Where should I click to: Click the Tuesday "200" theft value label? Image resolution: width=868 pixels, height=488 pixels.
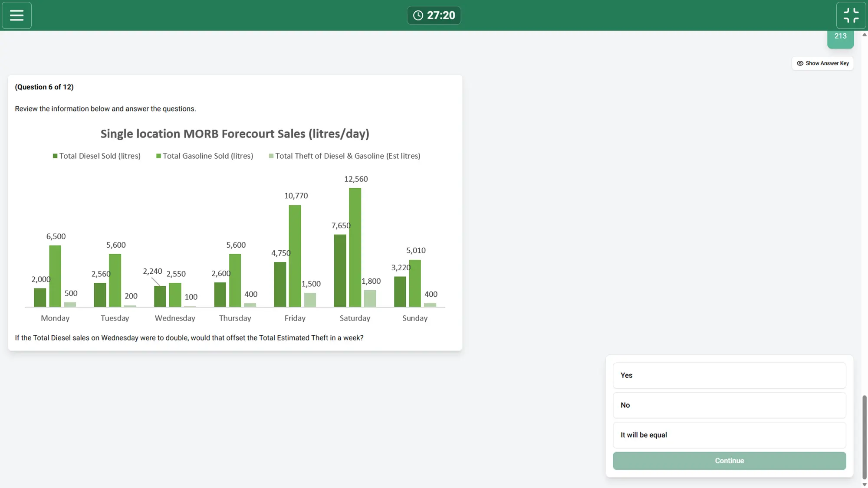(x=131, y=296)
